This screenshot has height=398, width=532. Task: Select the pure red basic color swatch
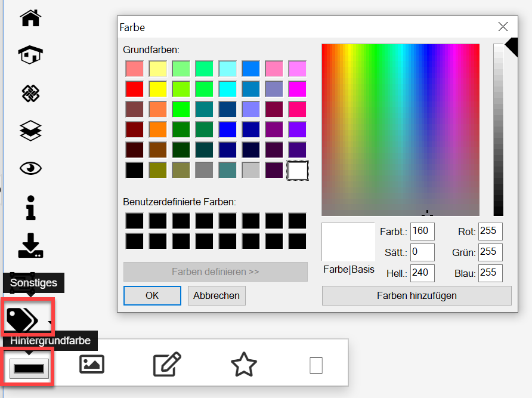click(134, 89)
